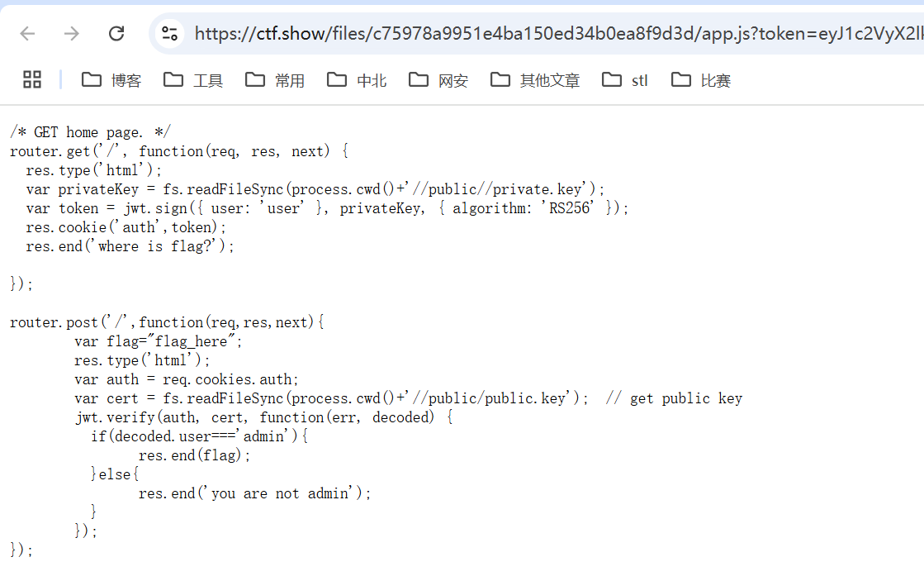This screenshot has height=576, width=924.
Task: Click the 'you are not admin' line
Action: (x=254, y=493)
